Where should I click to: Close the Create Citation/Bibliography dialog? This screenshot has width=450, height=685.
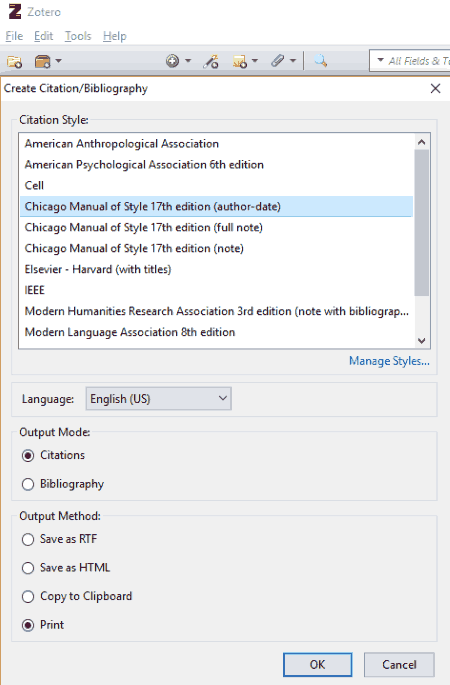(x=435, y=89)
